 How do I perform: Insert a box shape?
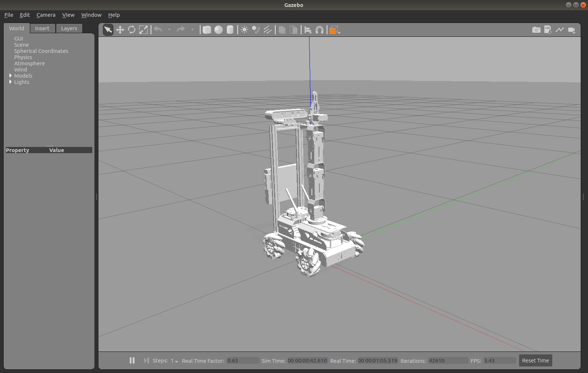pos(207,30)
